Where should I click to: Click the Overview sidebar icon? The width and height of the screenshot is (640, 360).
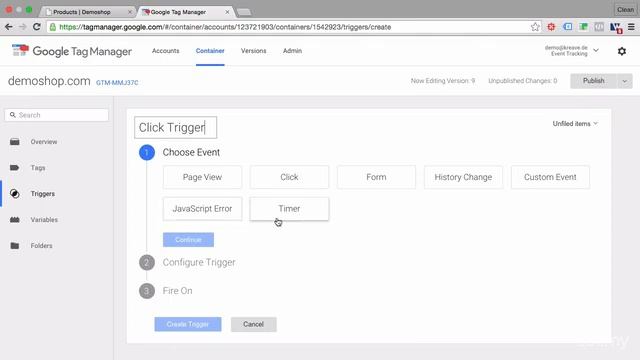point(15,142)
